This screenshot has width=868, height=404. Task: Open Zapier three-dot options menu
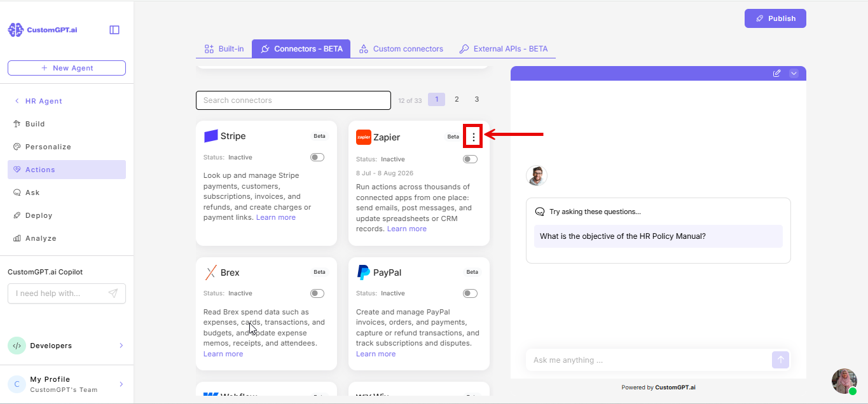[473, 137]
